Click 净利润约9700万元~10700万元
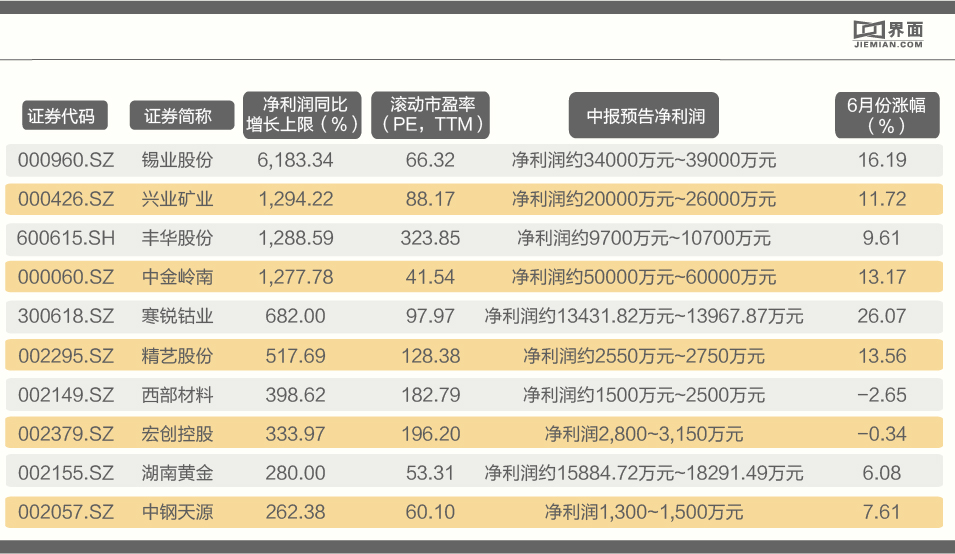 [x=644, y=238]
